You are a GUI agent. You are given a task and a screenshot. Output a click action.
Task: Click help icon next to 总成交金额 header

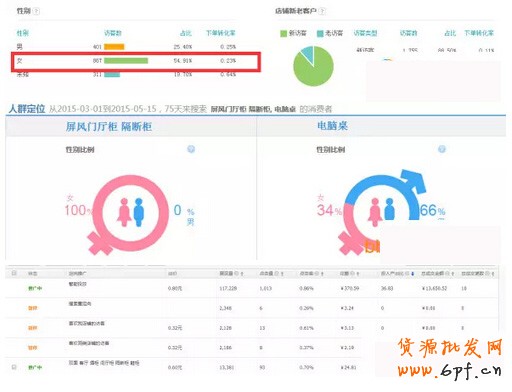tap(448, 273)
